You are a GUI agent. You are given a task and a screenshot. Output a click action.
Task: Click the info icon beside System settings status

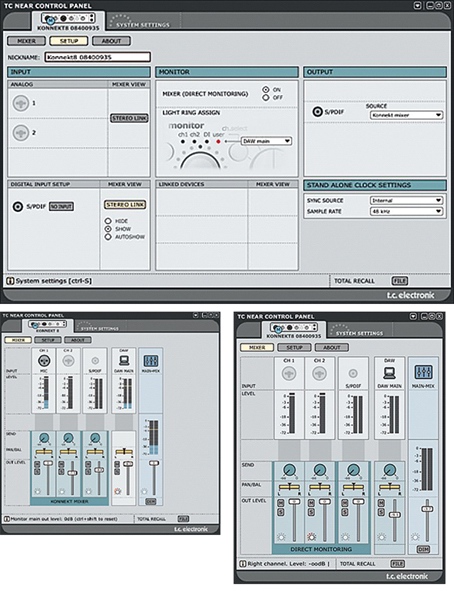click(x=10, y=281)
